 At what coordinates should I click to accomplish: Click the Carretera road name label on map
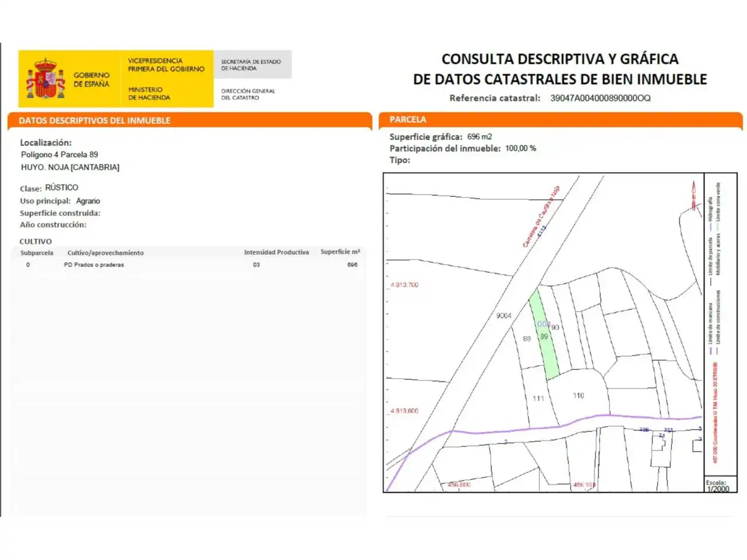(541, 217)
